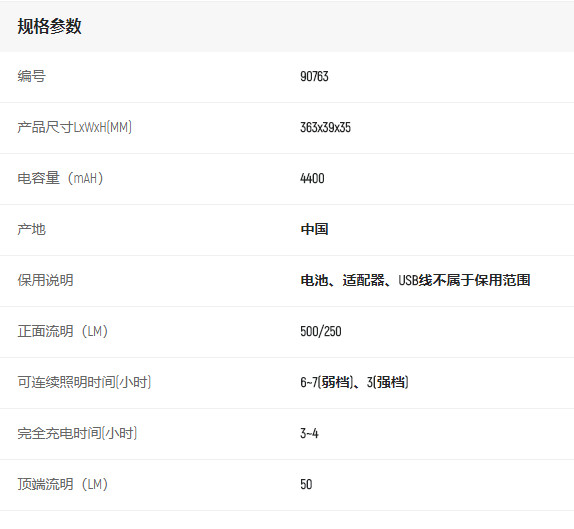Select the 正面流明 (LM) label

click(x=63, y=331)
